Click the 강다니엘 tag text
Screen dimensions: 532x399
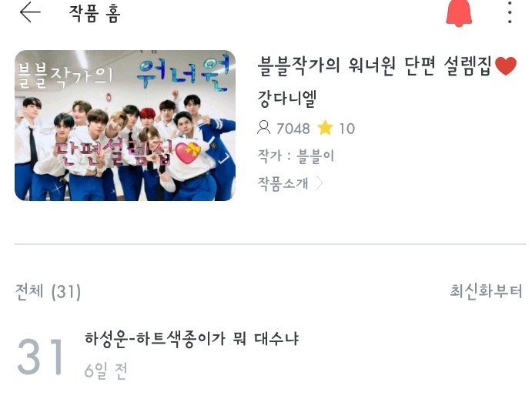click(287, 99)
